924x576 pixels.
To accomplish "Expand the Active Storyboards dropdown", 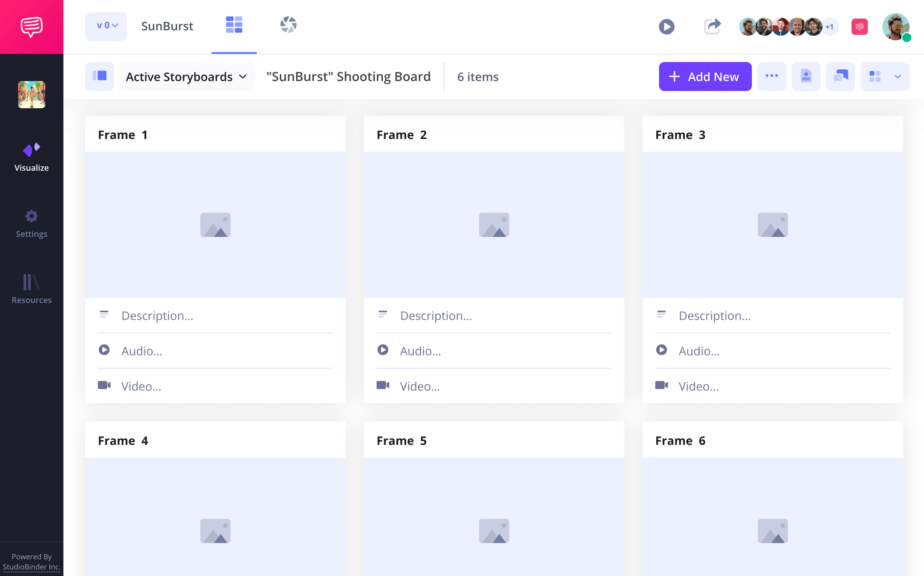I will (187, 77).
